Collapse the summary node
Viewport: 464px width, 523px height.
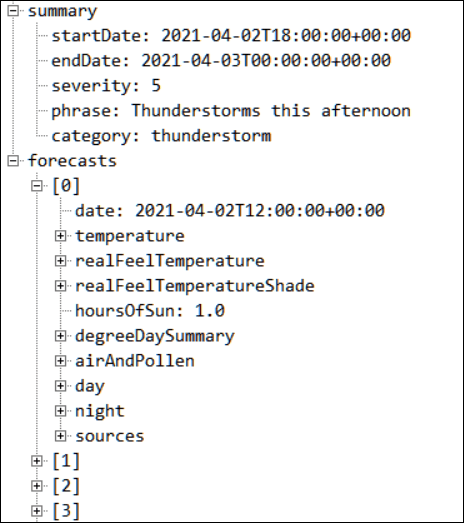(x=13, y=11)
